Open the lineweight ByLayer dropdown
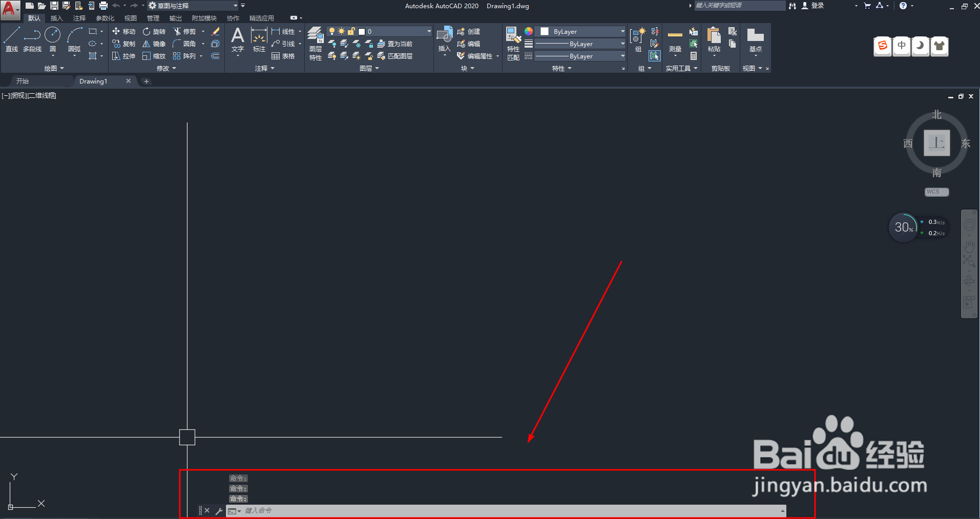The width and height of the screenshot is (980, 519). 580,44
